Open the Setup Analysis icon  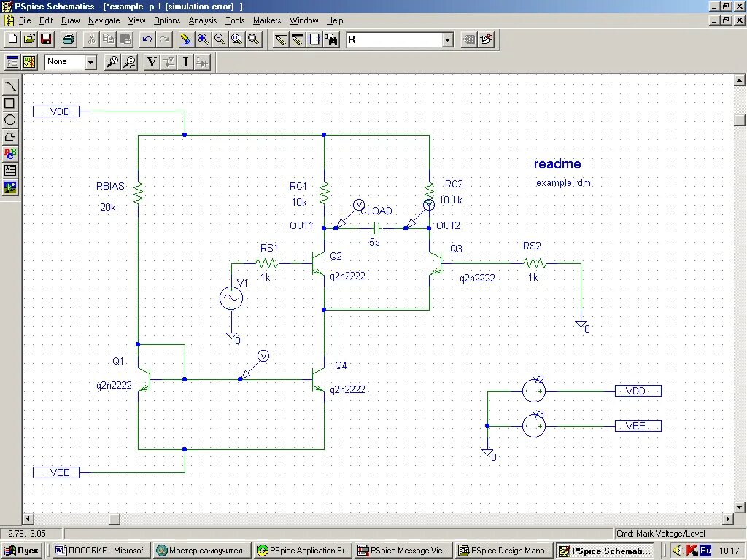click(12, 62)
